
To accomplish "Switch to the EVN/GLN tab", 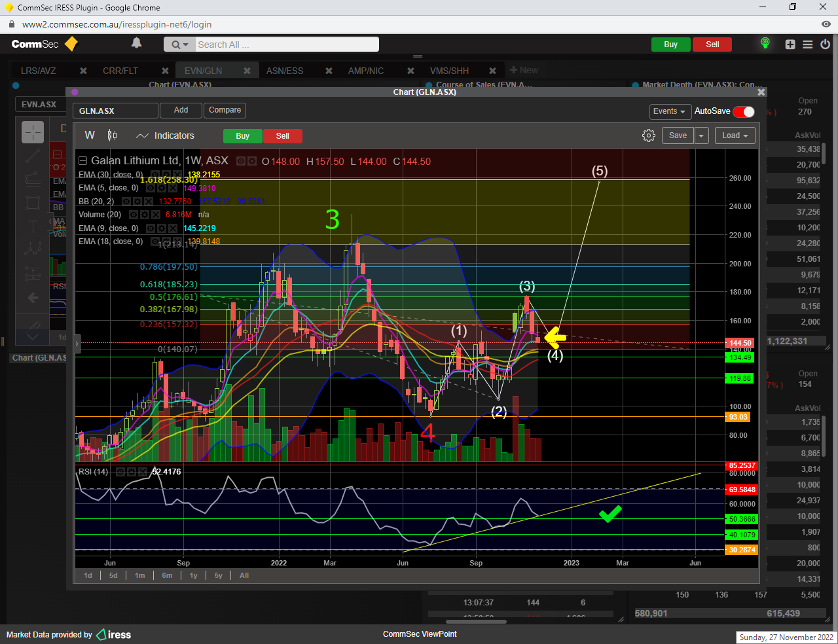I will click(x=203, y=71).
